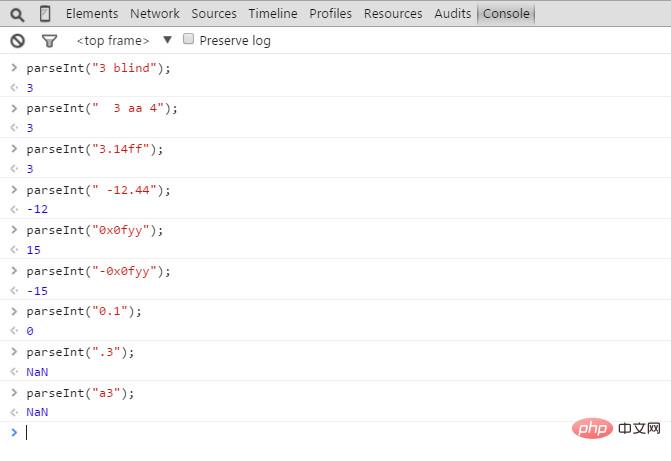Screen dimensions: 671x461
Task: Click the parseInt("0x0fyy") command
Action: [95, 230]
